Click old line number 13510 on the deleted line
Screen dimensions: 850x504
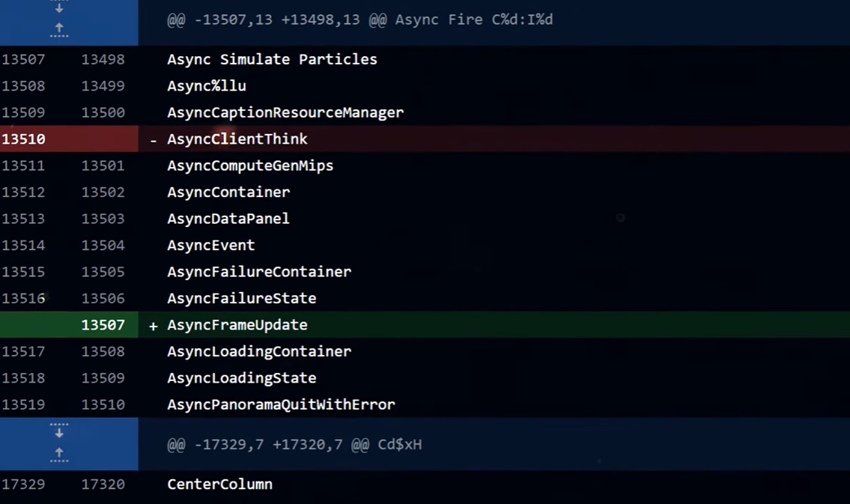point(23,139)
